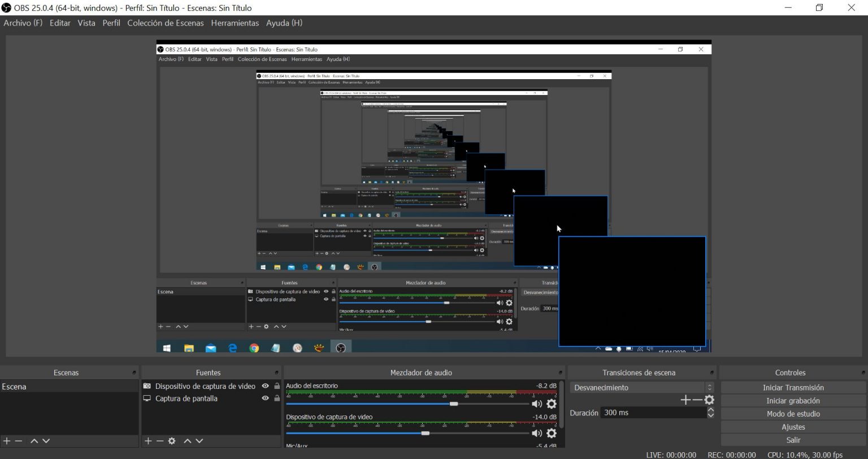
Task: Click the -8.2 dB level readout
Action: click(x=546, y=386)
